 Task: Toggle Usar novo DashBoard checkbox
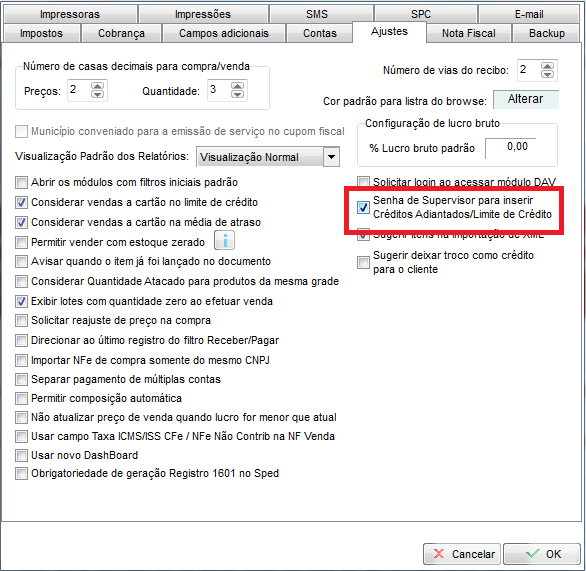(x=21, y=455)
